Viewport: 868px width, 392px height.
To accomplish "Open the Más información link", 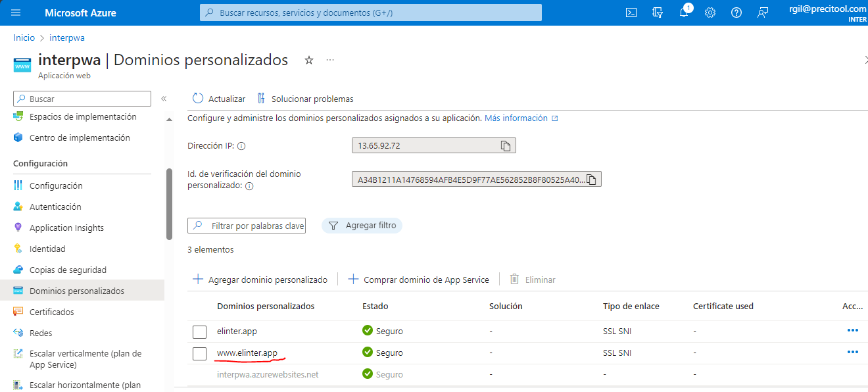I will click(521, 118).
